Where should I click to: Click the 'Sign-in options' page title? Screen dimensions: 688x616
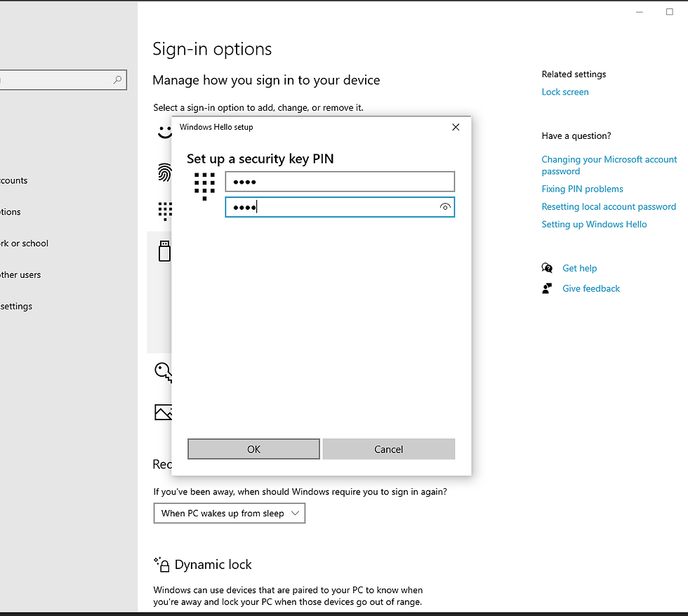coord(212,49)
